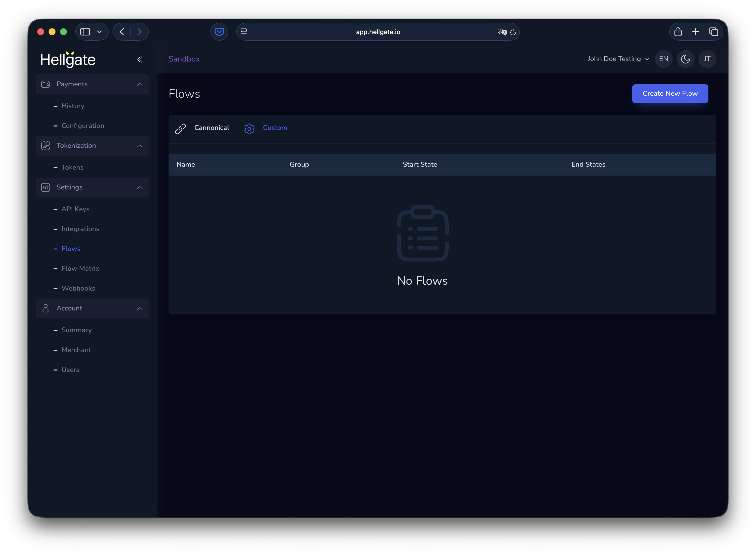Open the Payments wallet icon in sidebar
Viewport: 756px width, 554px height.
[46, 84]
